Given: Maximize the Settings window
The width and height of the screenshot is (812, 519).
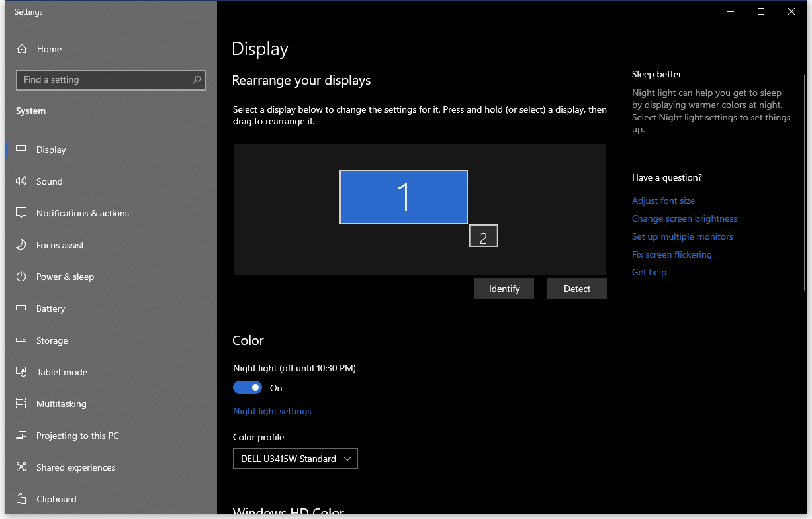Looking at the screenshot, I should (x=761, y=11).
